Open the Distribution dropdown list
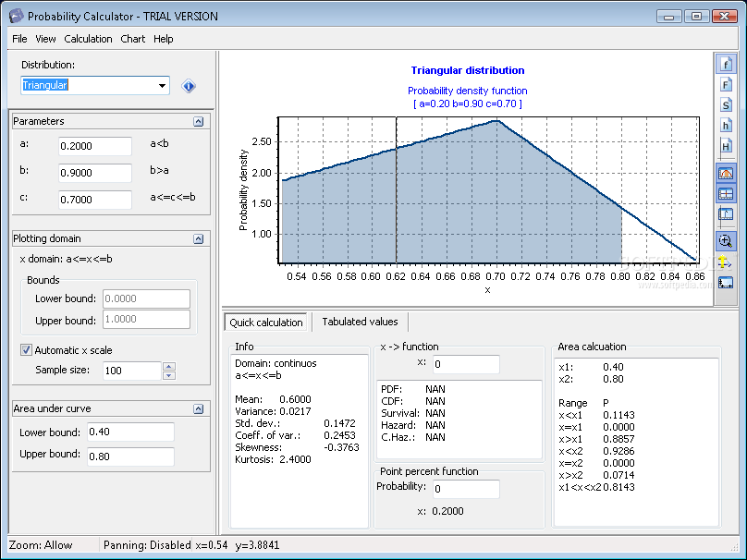 coord(162,86)
